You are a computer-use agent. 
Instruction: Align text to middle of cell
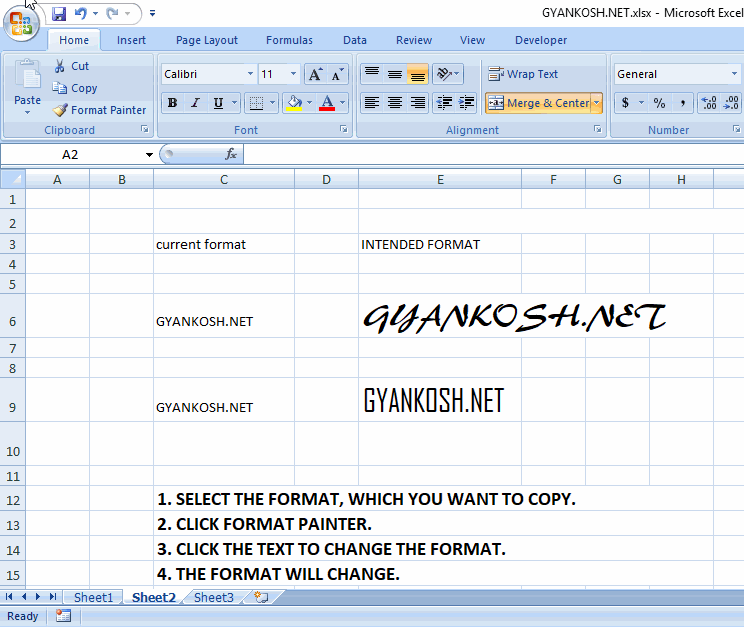395,74
